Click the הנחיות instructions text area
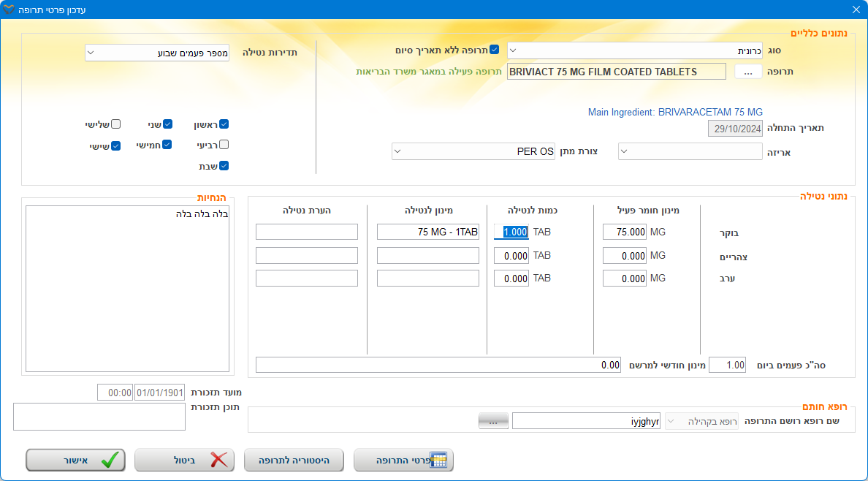 127,289
